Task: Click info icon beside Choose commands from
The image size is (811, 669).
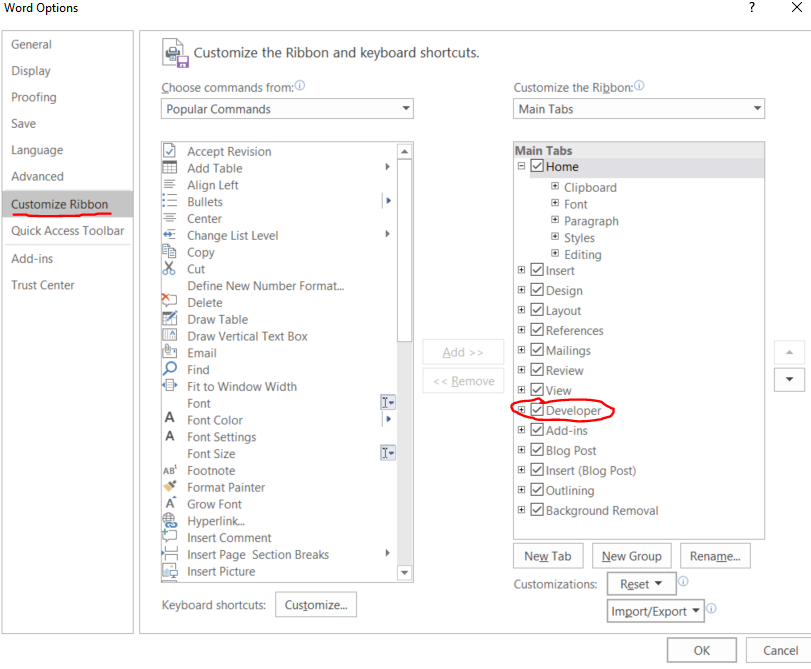Action: [300, 86]
